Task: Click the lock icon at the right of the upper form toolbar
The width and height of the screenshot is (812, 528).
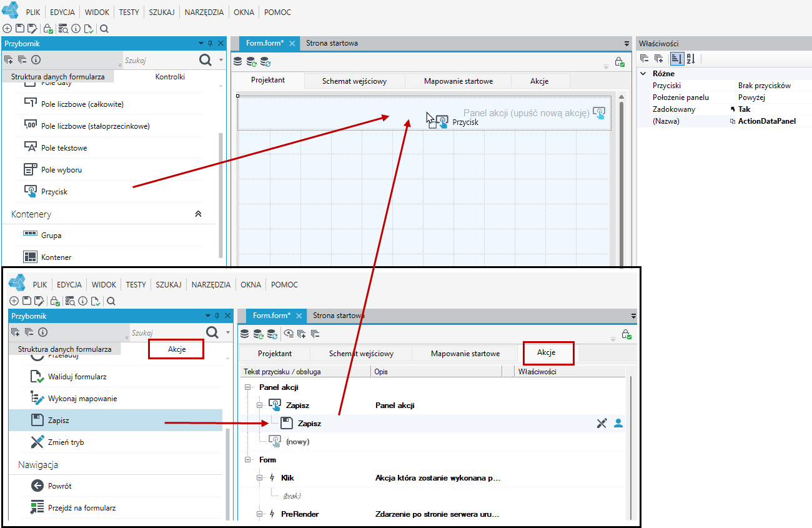Action: coord(619,62)
